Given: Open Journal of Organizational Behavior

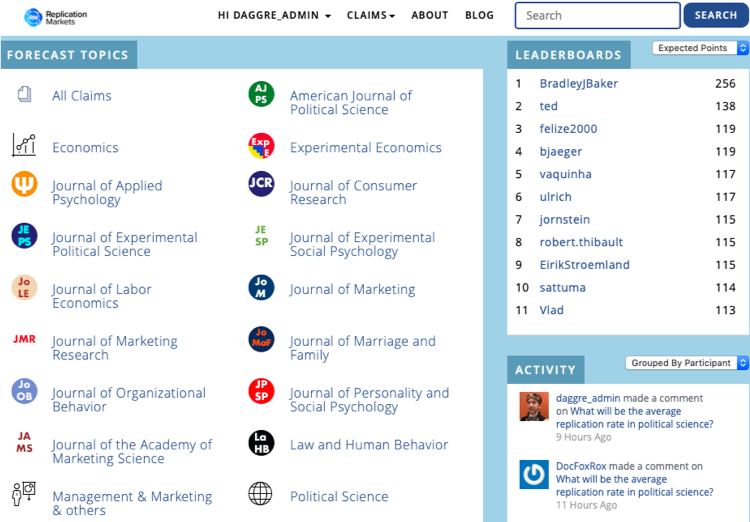Looking at the screenshot, I should point(129,400).
